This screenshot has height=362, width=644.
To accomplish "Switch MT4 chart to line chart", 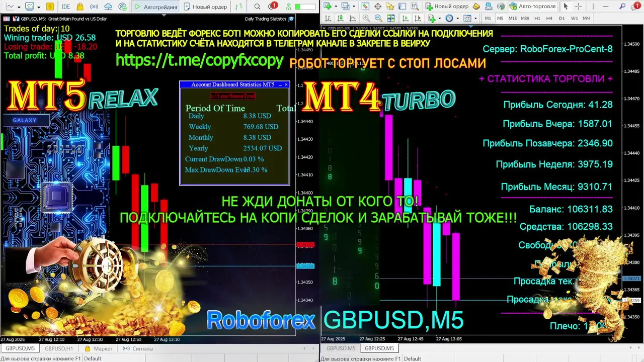I will click(x=352, y=18).
